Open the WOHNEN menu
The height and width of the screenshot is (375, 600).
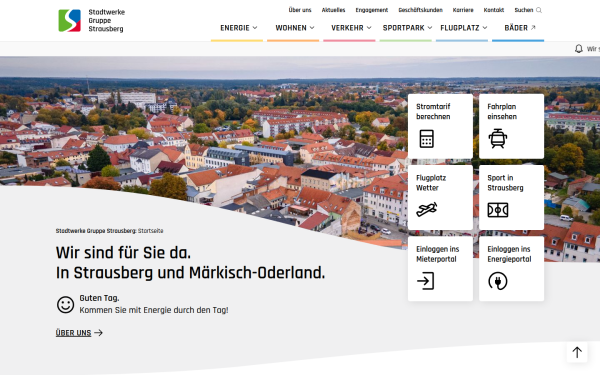pyautogui.click(x=291, y=28)
